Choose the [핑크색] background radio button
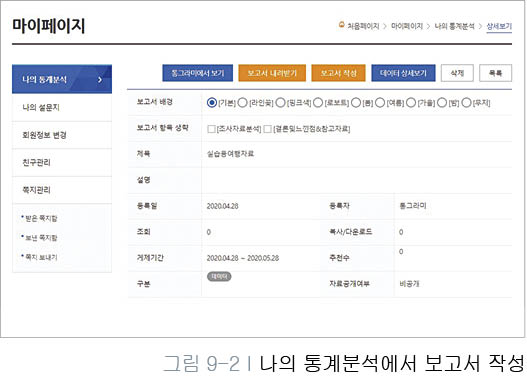The image size is (527, 389). tap(281, 103)
